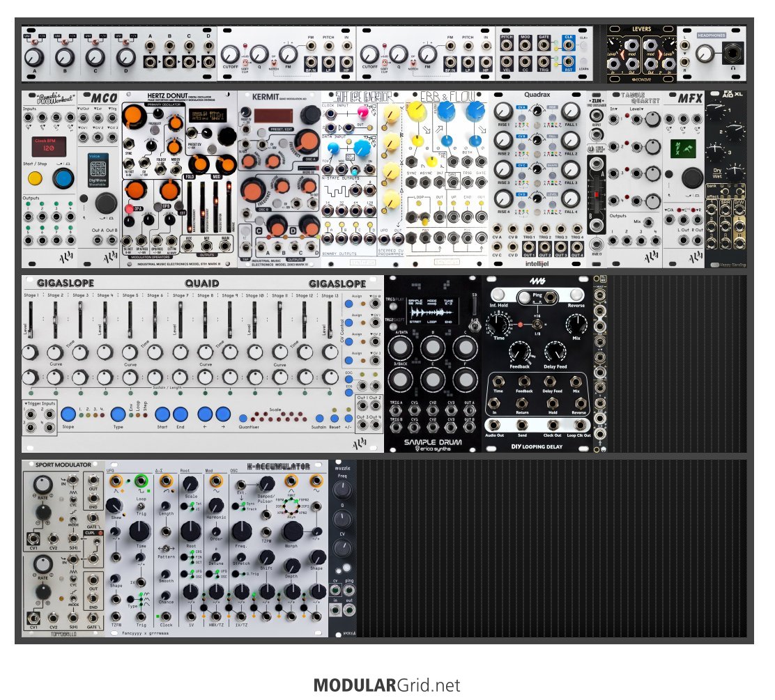Viewport: 775px width, 700px height.
Task: Click the Headphones volume knob
Action: pyautogui.click(x=705, y=53)
